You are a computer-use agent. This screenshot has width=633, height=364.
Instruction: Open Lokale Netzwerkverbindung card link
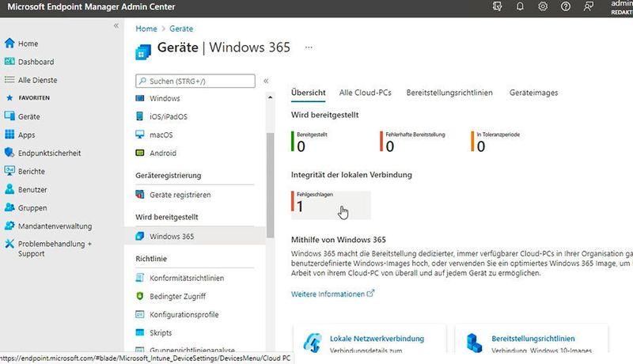pos(377,339)
